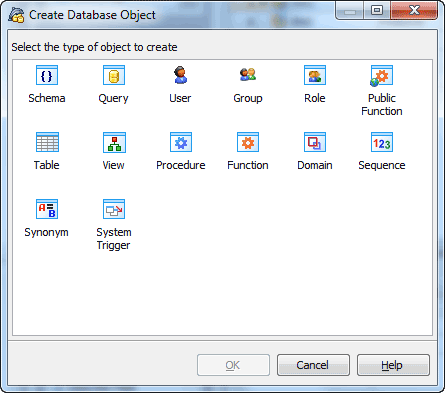
Task: Pick the User object icon
Action: pyautogui.click(x=181, y=75)
